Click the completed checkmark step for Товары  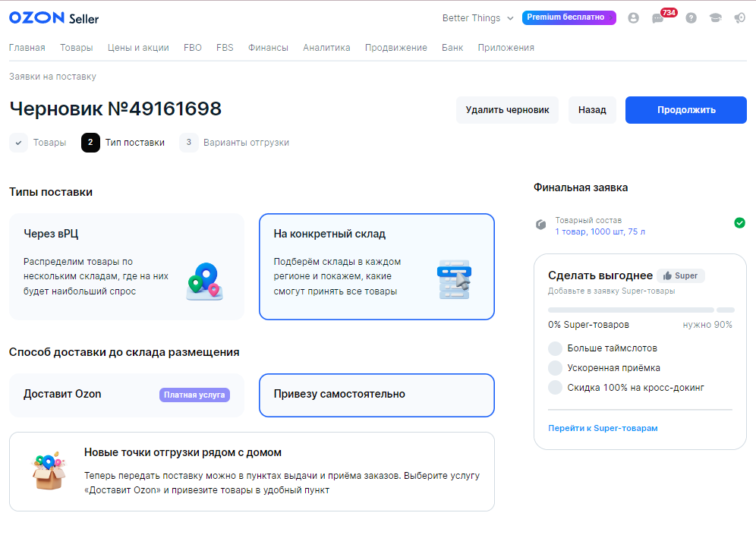tap(18, 143)
